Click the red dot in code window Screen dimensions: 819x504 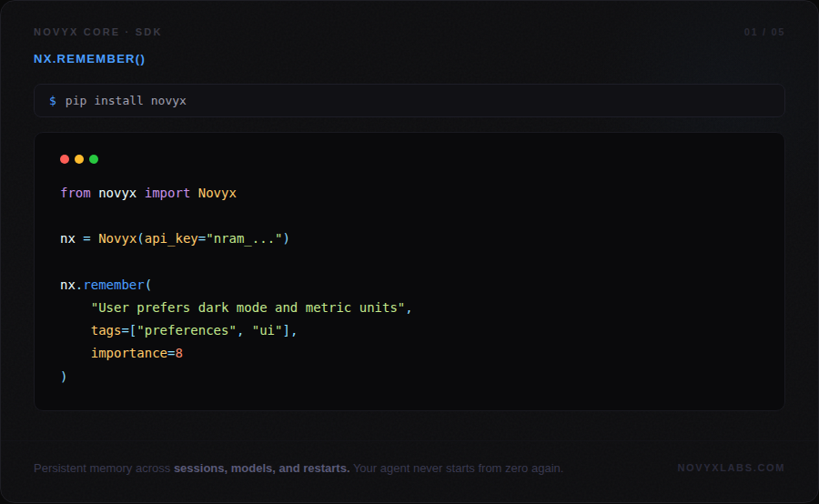[65, 159]
